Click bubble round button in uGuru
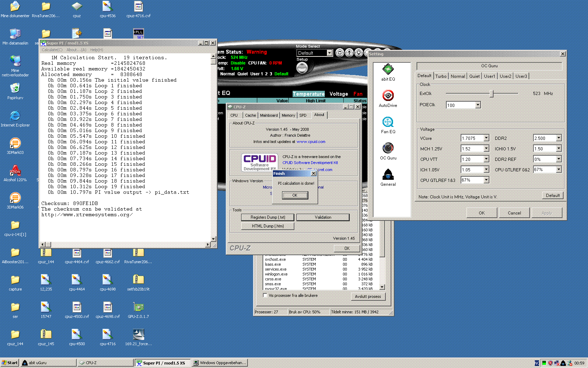 [358, 53]
